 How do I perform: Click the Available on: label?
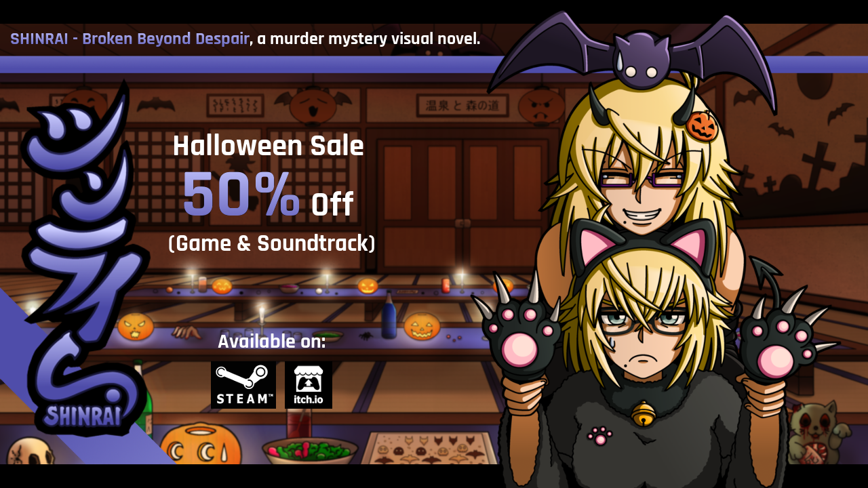tap(271, 342)
